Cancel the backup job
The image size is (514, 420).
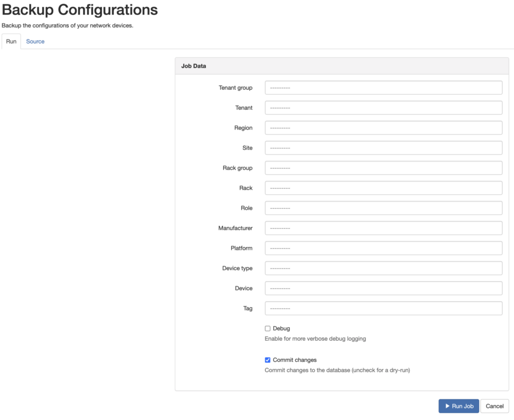pos(494,406)
